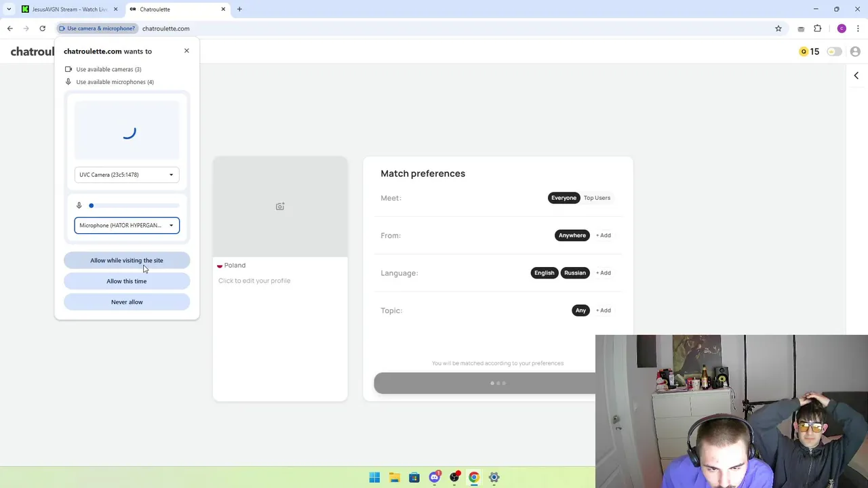Allow camera while visiting the site
Image resolution: width=868 pixels, height=488 pixels.
(x=127, y=260)
